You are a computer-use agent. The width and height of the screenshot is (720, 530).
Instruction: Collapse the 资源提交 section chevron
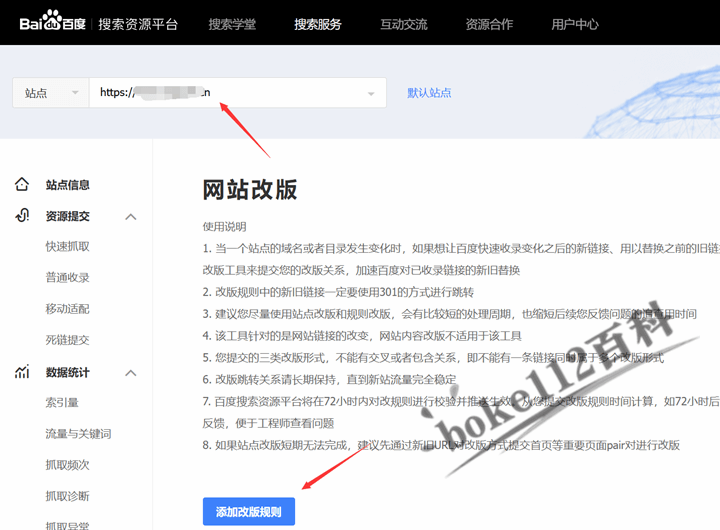tap(131, 217)
